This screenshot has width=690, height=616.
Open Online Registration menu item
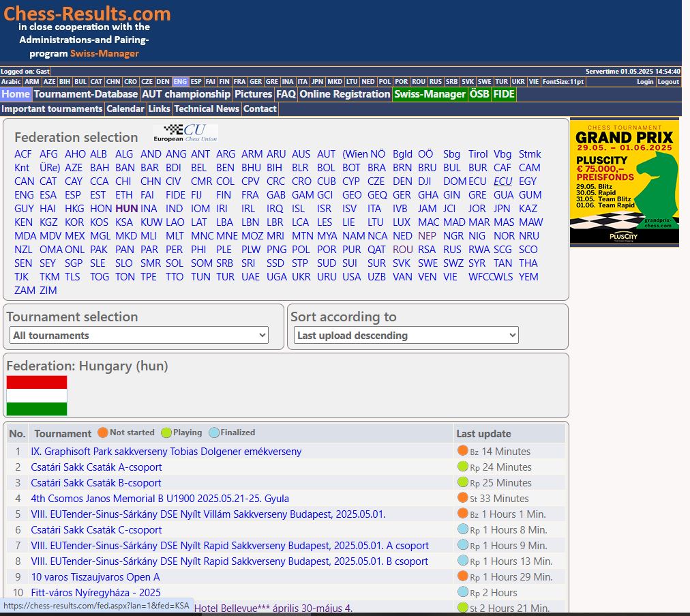coord(345,94)
